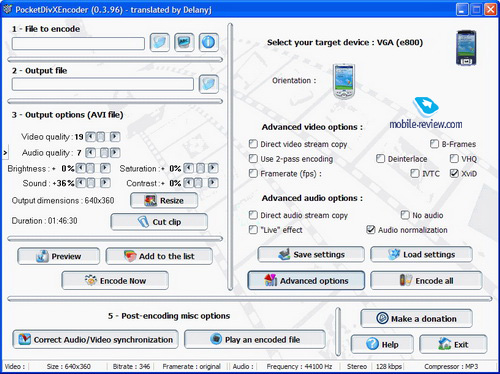Raise Saturation with its right arrow
The image size is (500, 374).
click(x=213, y=168)
